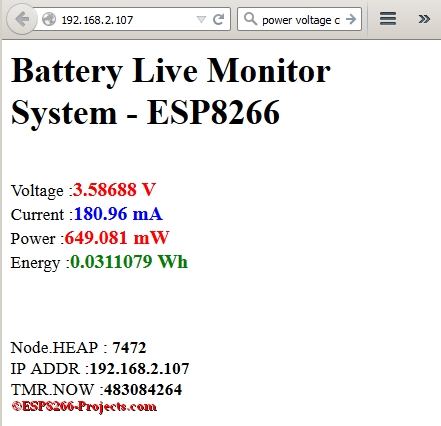Click the 'Voltage :' label
Viewport: 441px width, 426px height.
(x=42, y=191)
